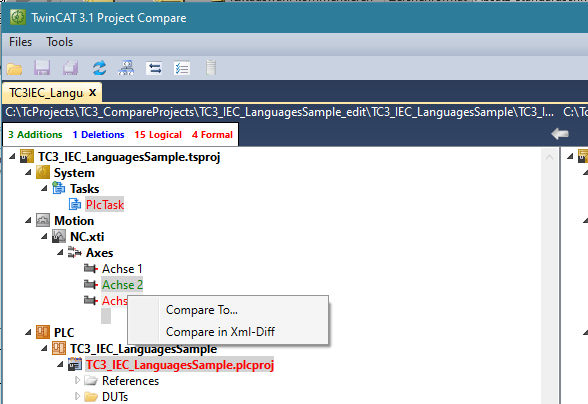Click the gray column toolbar icon
Image resolution: width=588 pixels, height=404 pixels.
[x=211, y=68]
